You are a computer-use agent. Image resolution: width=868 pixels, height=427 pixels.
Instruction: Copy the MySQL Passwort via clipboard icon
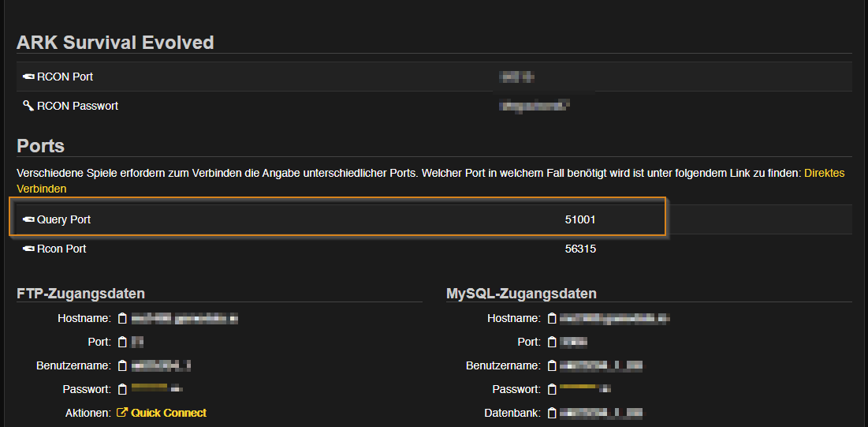(x=551, y=389)
